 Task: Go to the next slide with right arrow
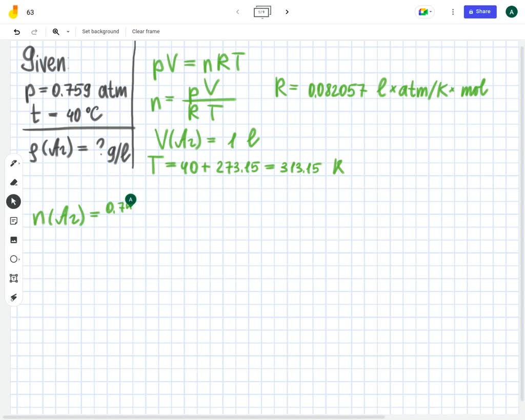287,11
